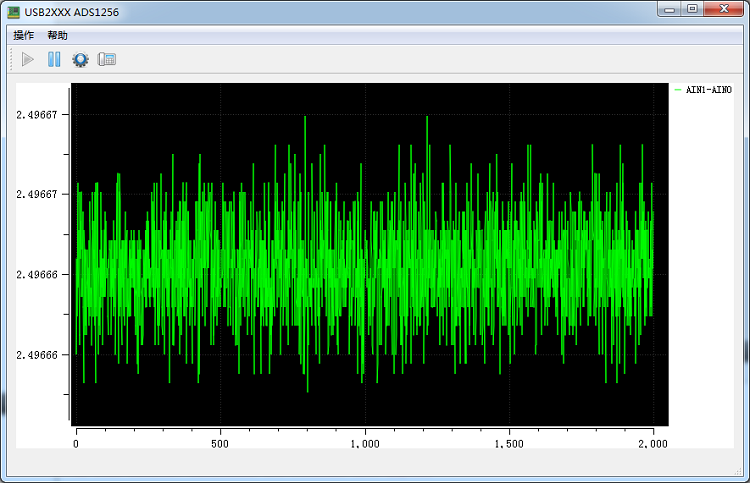Click x-axis label 500

point(220,444)
